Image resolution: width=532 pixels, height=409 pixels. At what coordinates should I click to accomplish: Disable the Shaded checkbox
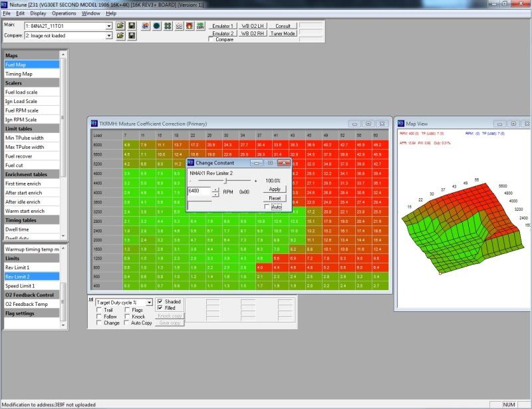[160, 301]
